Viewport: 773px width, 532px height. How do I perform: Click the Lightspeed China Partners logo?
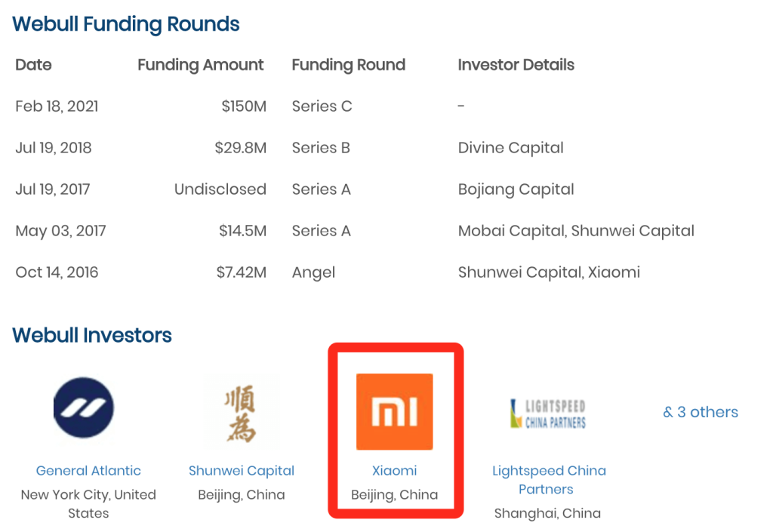548,414
